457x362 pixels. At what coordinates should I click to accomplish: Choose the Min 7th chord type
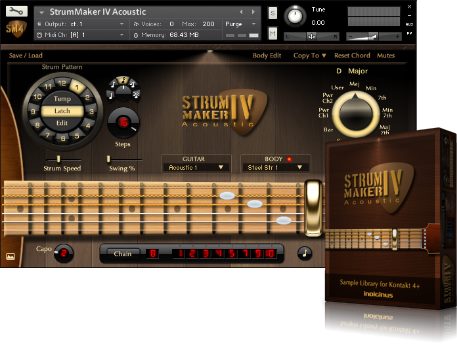[387, 113]
